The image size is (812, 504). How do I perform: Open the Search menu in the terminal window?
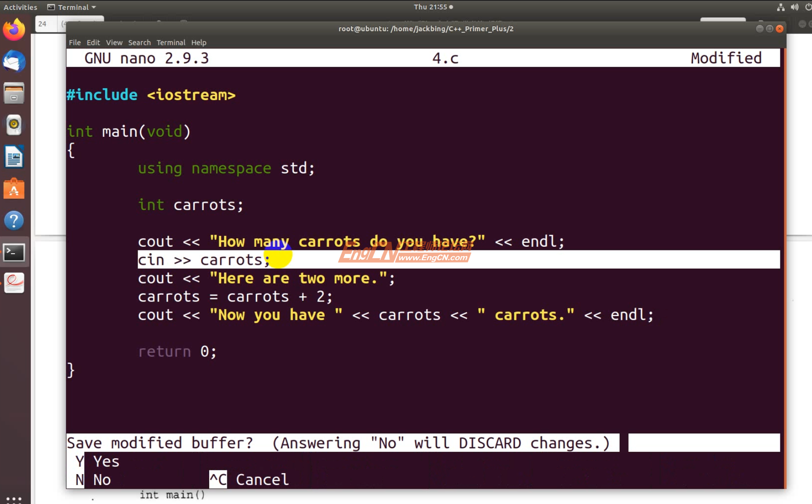(x=139, y=42)
